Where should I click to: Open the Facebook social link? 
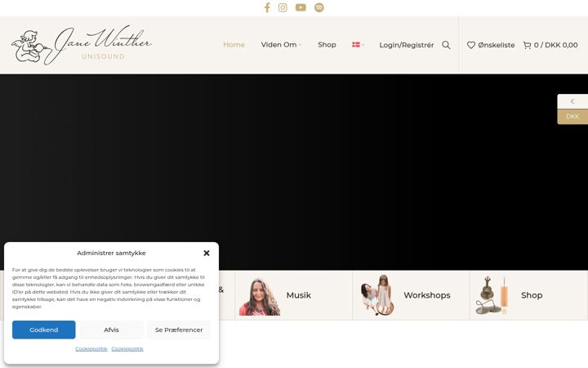(267, 7)
